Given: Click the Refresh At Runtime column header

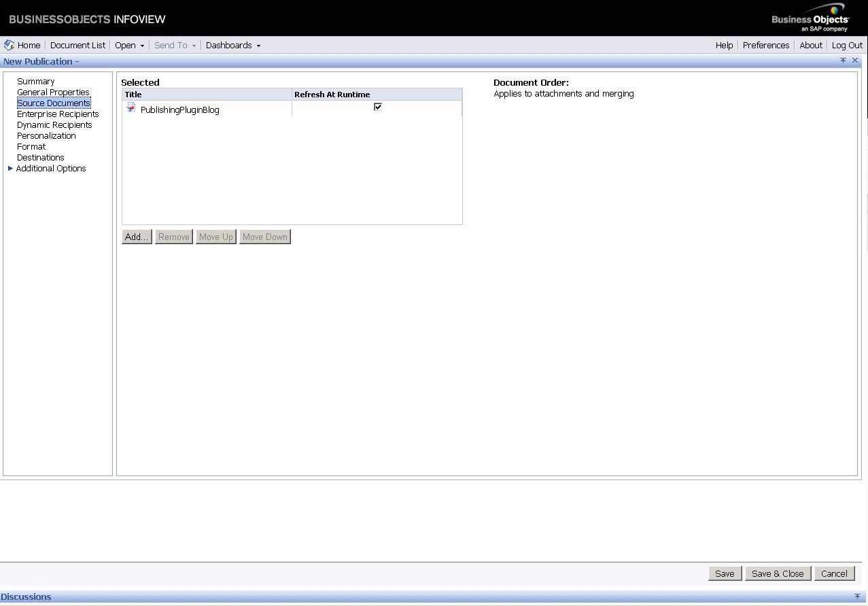Looking at the screenshot, I should (x=377, y=95).
